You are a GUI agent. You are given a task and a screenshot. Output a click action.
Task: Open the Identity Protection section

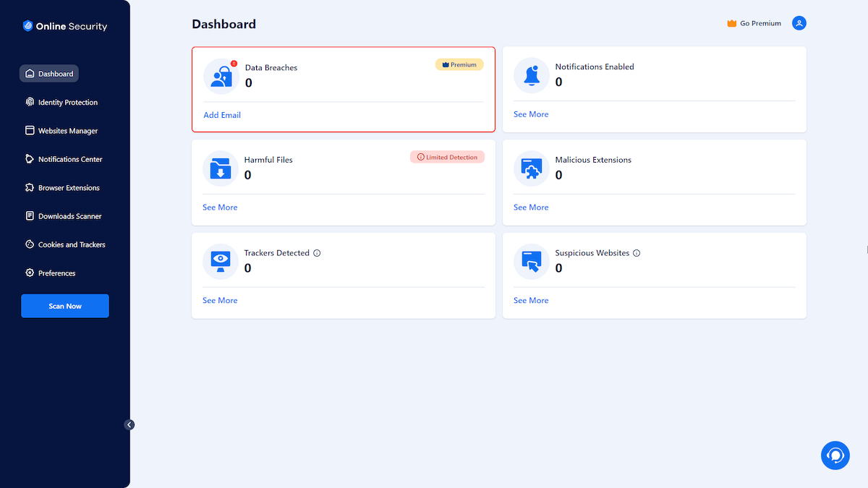click(69, 102)
